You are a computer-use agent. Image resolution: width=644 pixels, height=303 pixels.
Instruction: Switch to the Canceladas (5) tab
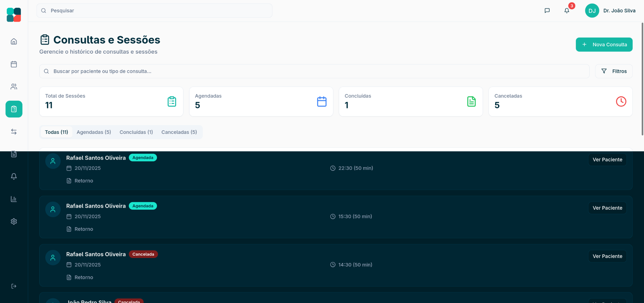pos(179,132)
